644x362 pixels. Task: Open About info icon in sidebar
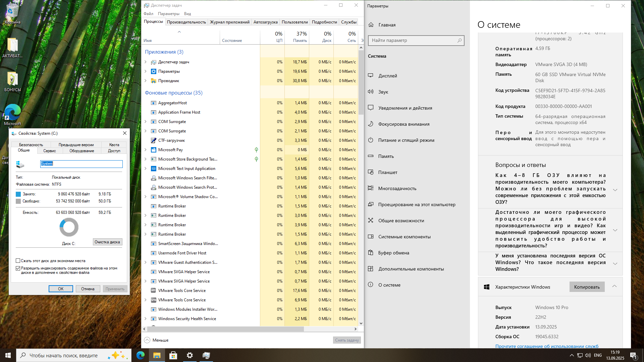[x=371, y=285]
